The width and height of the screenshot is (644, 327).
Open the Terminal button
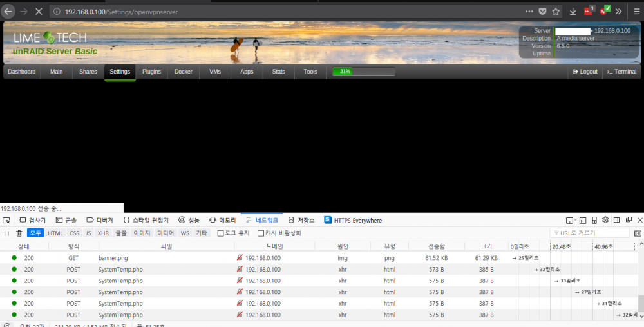(622, 72)
